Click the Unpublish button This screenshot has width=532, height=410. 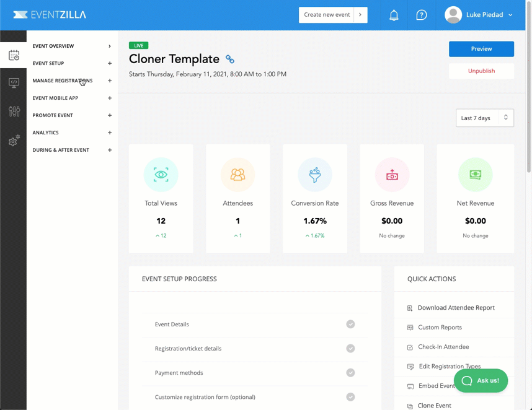pyautogui.click(x=481, y=71)
